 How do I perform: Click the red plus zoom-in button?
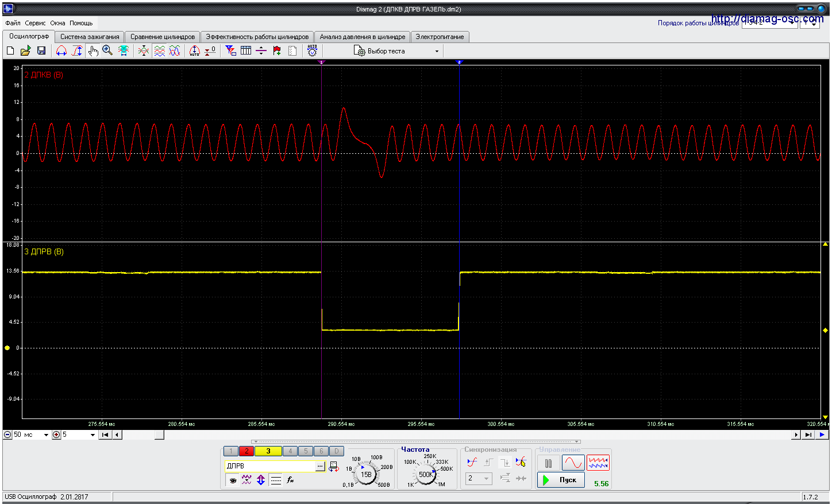(x=56, y=435)
